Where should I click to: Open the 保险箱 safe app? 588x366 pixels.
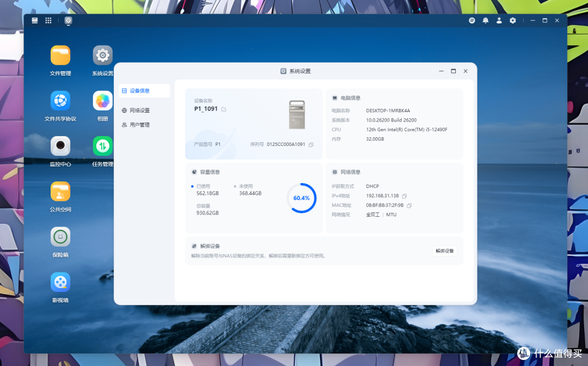[60, 237]
